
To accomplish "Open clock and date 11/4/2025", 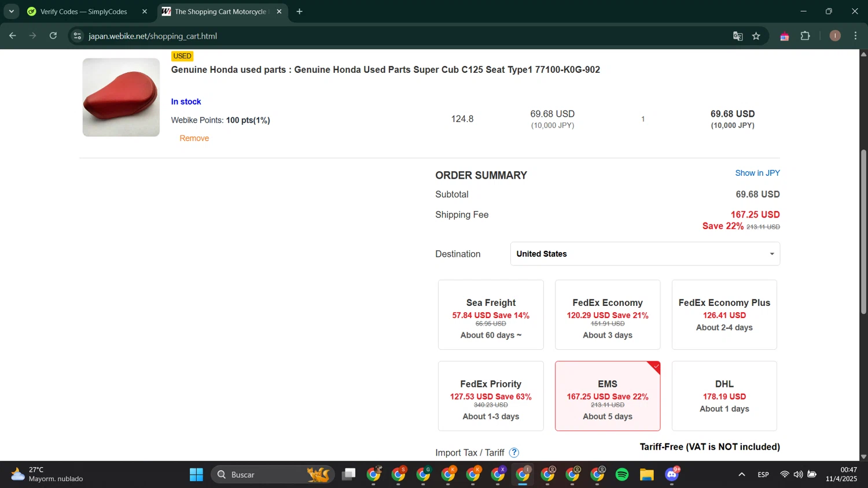I will [x=841, y=474].
